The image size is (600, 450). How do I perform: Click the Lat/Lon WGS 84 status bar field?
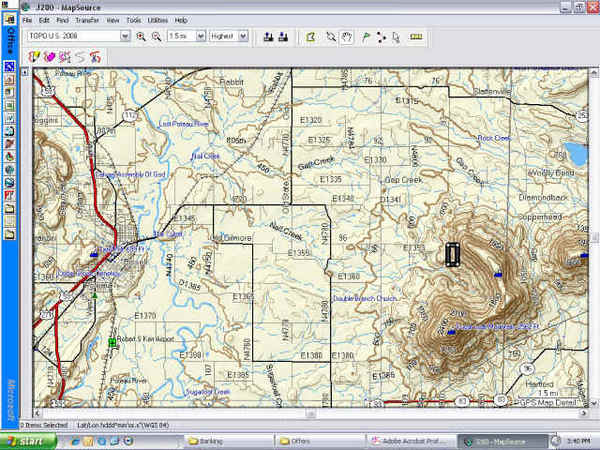tap(123, 425)
